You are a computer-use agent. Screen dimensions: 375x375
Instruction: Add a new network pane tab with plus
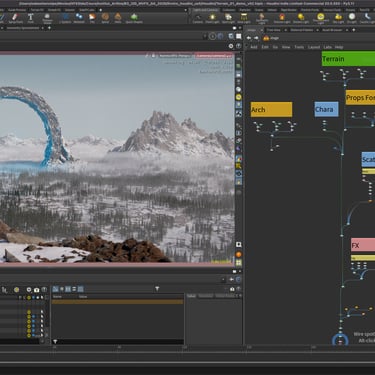pyautogui.click(x=353, y=30)
